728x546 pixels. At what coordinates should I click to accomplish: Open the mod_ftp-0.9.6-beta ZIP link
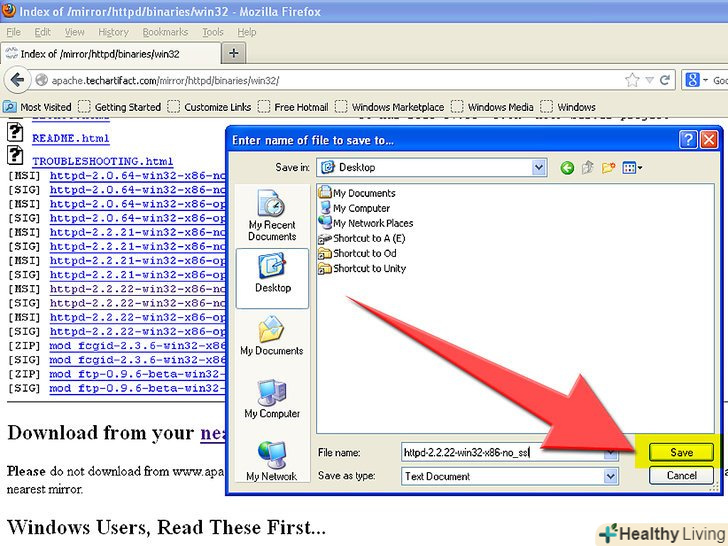tap(138, 374)
